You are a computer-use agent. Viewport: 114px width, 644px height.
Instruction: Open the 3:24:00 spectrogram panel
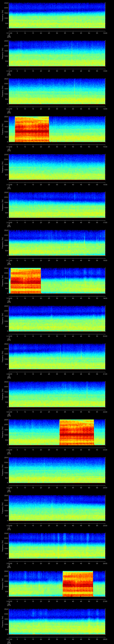point(57,508)
